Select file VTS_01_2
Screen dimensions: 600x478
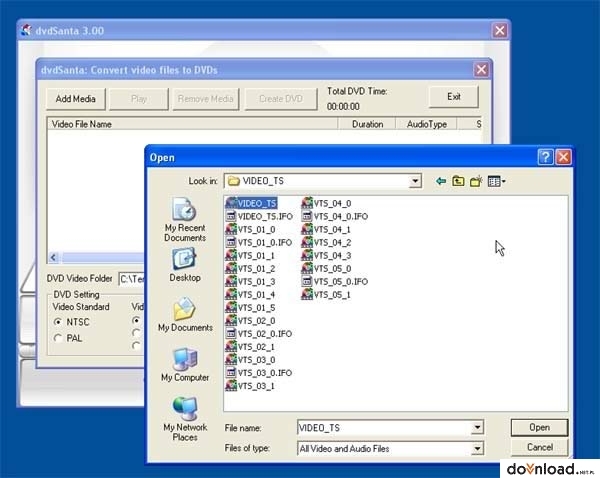tap(250, 269)
